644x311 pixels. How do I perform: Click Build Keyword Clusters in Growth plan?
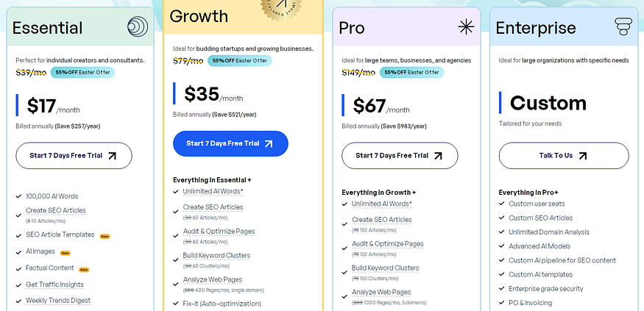pos(216,255)
